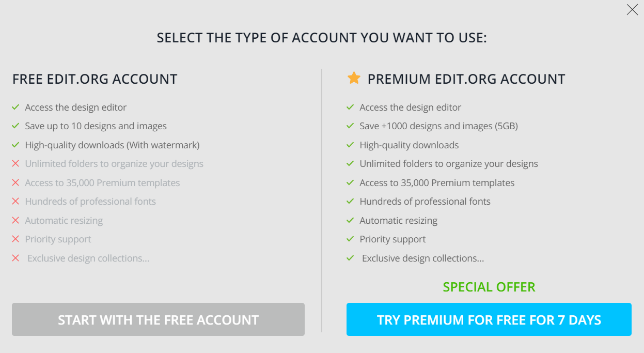Select the PREMIUM EDIT.ORG ACCOUNT heading
This screenshot has height=353, width=644.
465,79
